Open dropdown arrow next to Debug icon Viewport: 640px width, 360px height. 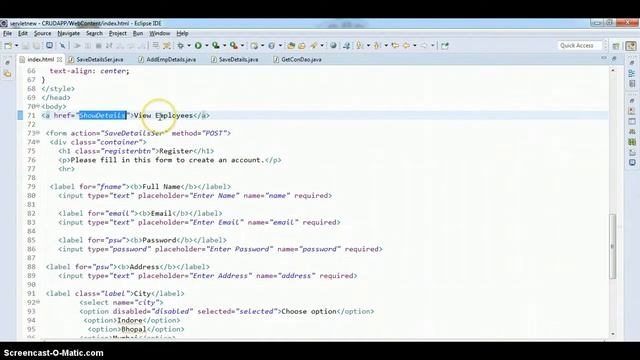click(189, 46)
